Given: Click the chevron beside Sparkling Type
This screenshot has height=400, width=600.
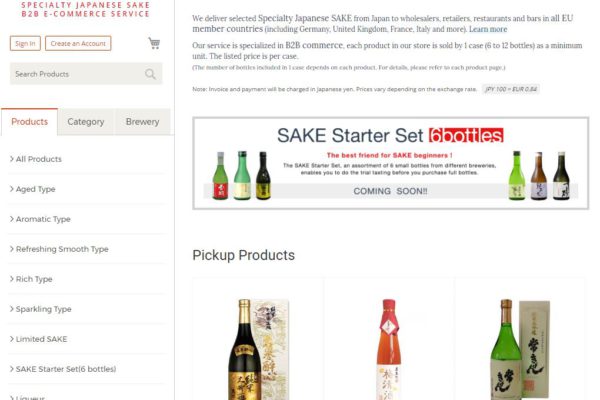Looking at the screenshot, I should 11,309.
